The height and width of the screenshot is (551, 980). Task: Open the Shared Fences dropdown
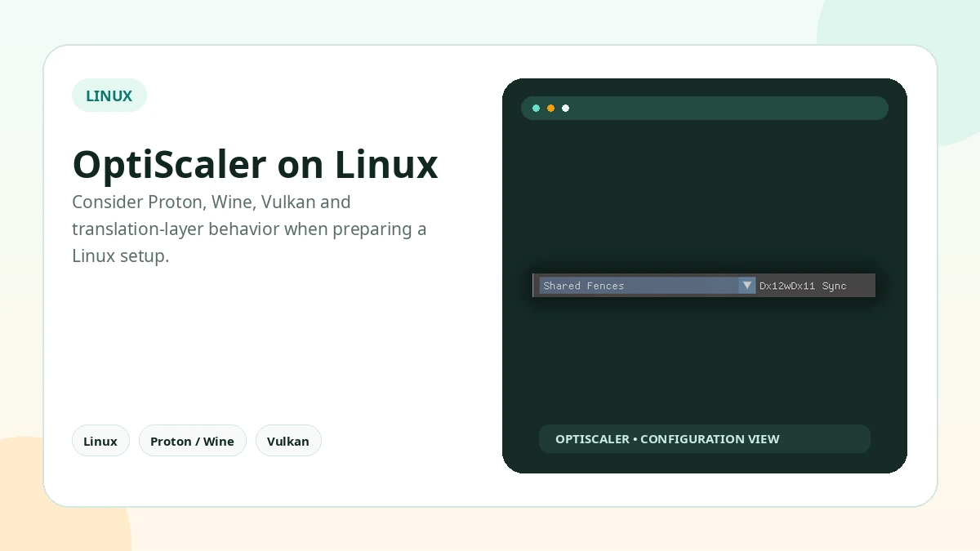click(x=647, y=286)
